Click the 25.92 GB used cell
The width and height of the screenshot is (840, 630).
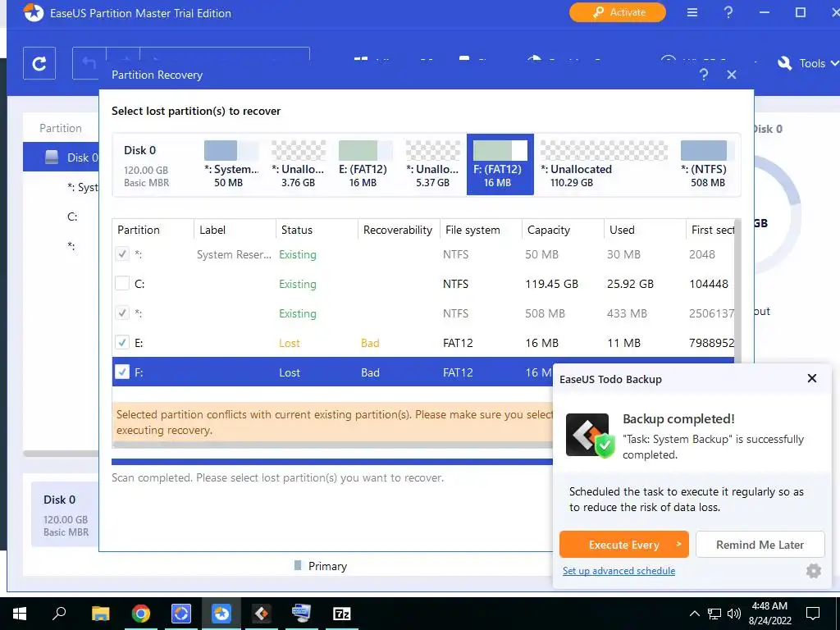click(x=630, y=284)
